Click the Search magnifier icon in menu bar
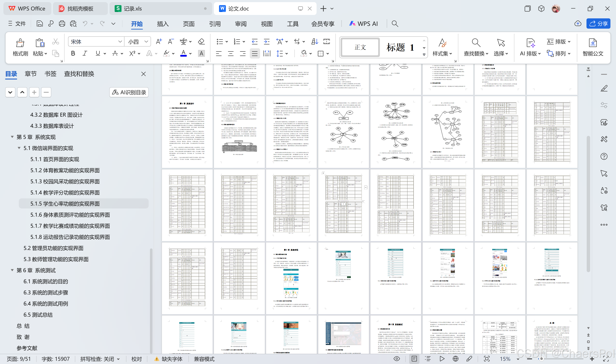Viewport: 616px width, 364px height. click(x=395, y=23)
